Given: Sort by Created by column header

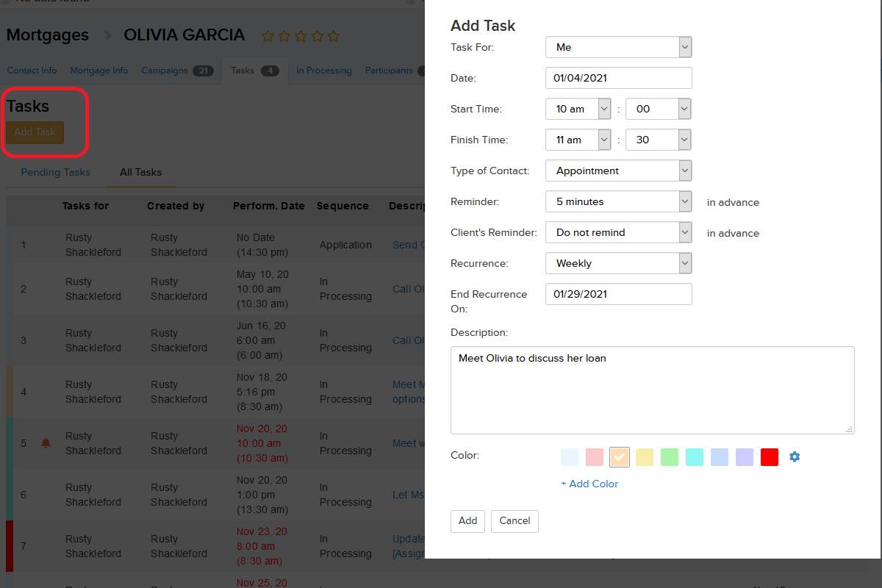Looking at the screenshot, I should (176, 206).
